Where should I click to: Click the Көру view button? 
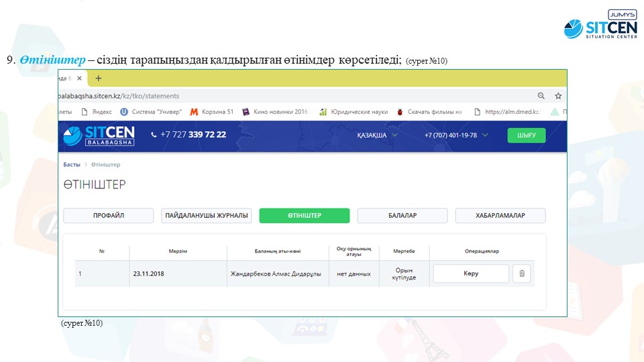click(470, 274)
